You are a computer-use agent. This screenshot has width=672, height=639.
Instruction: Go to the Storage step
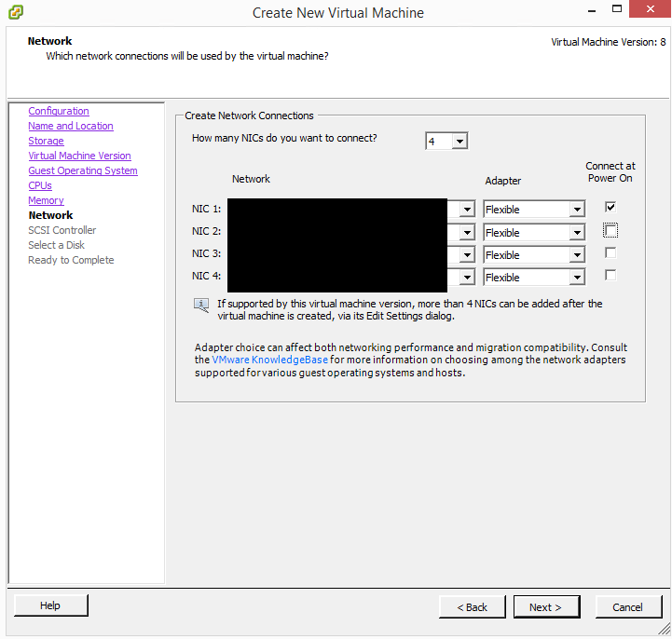click(x=46, y=141)
